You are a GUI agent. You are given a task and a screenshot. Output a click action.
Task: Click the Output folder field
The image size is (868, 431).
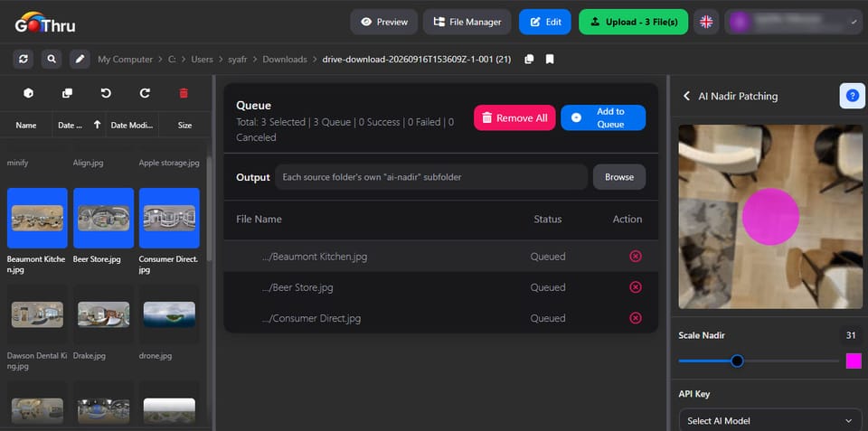coord(431,177)
